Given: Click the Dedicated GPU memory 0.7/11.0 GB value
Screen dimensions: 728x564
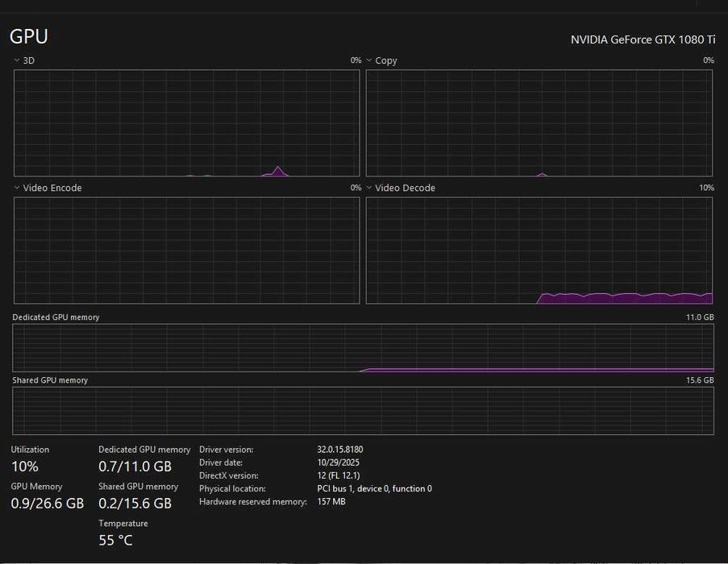Looking at the screenshot, I should point(135,467).
